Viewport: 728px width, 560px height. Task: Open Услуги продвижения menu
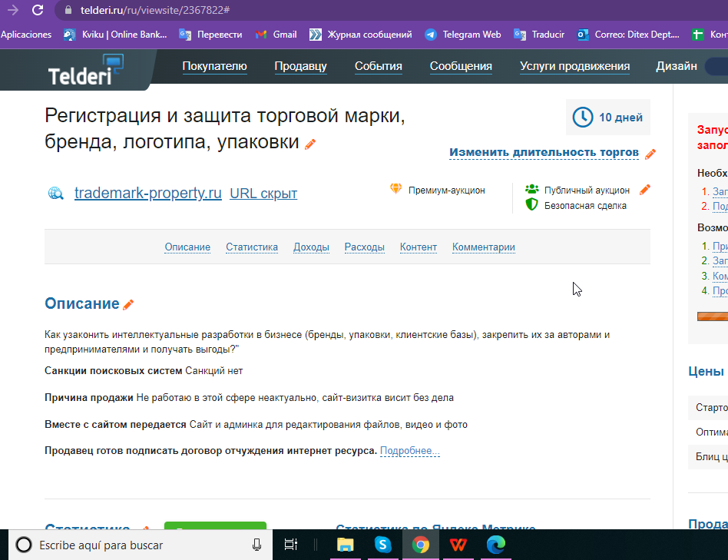click(x=574, y=66)
